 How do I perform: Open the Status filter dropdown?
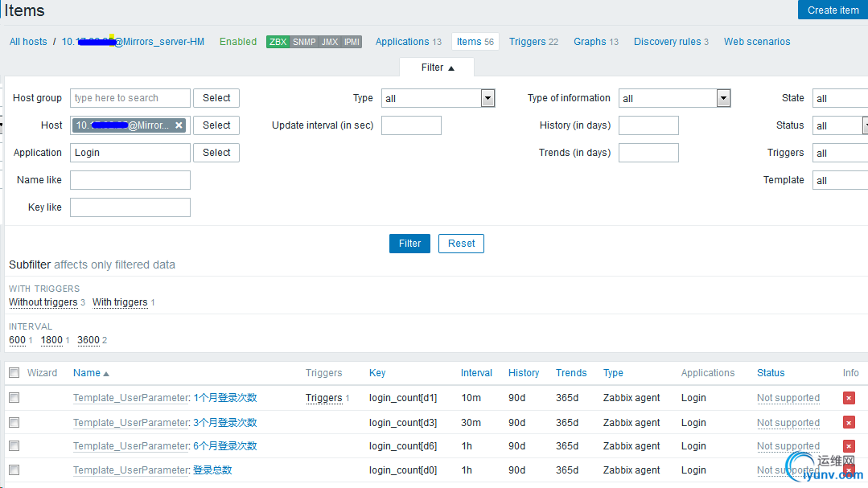pos(840,125)
